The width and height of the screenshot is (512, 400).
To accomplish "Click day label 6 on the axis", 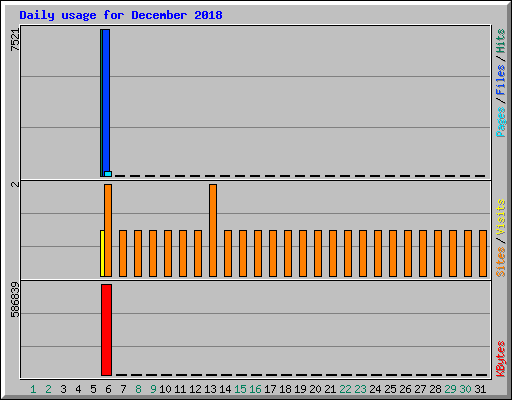I will click(108, 389).
